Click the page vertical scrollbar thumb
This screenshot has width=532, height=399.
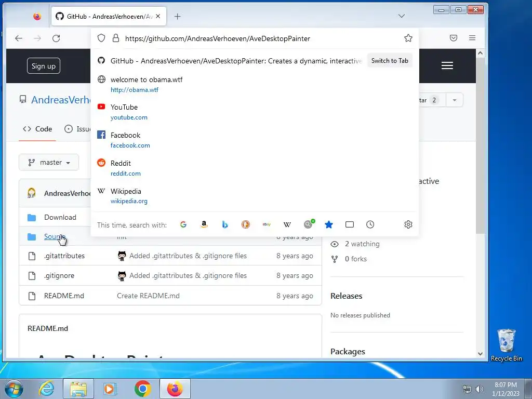480,146
